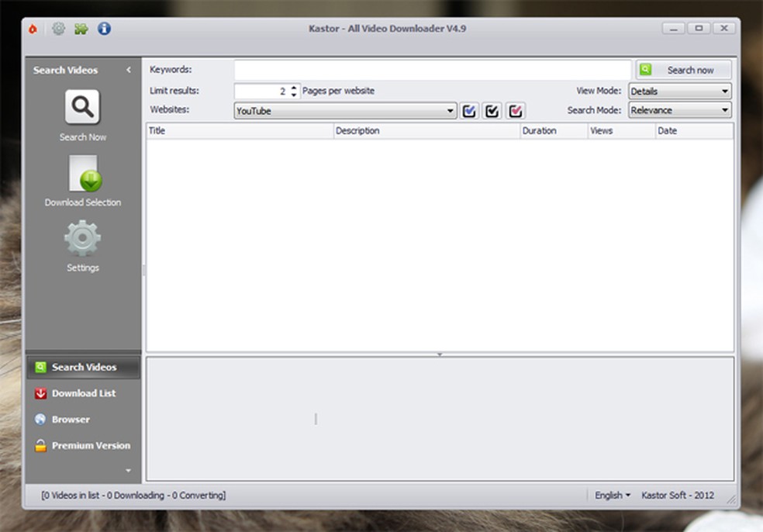Click the Limit results number field

click(262, 91)
